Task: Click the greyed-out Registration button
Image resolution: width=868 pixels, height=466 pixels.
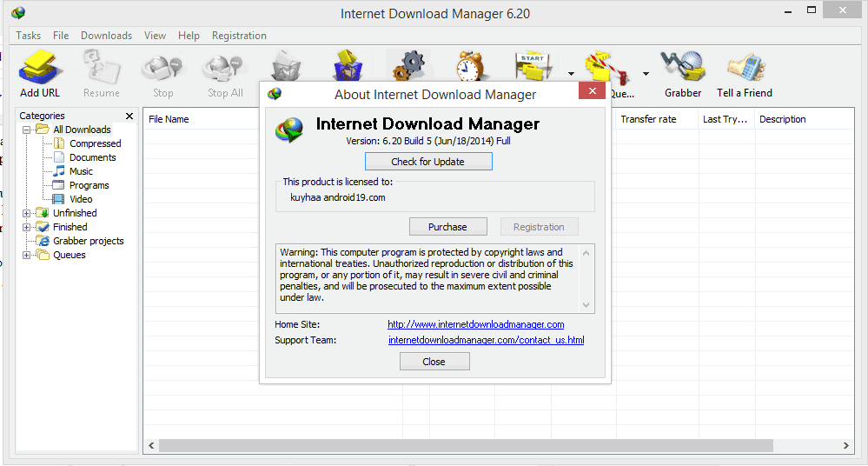Action: pos(540,227)
